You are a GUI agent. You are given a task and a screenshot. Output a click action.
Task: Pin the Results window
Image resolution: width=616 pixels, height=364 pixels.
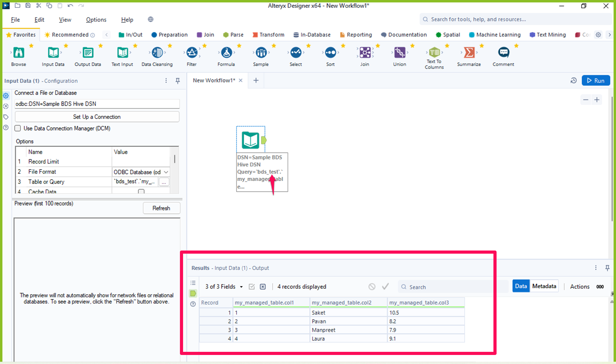coord(607,268)
